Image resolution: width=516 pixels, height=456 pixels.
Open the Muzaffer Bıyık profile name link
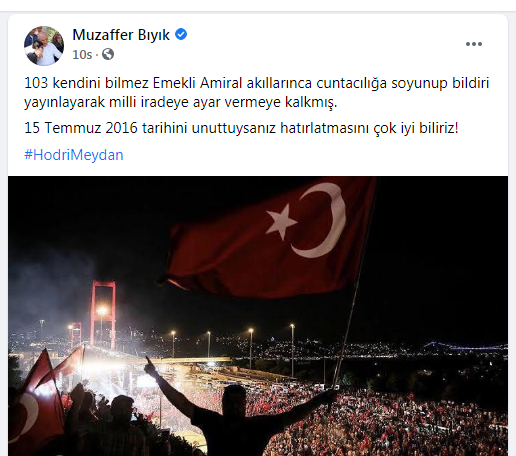[121, 35]
